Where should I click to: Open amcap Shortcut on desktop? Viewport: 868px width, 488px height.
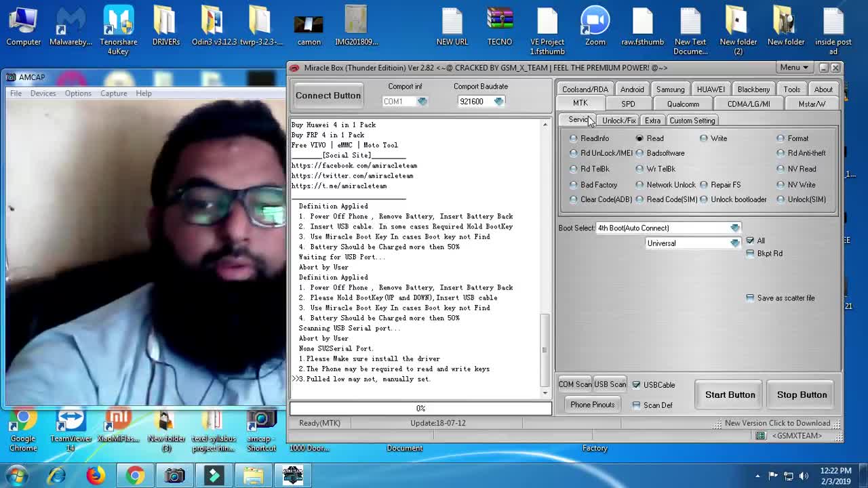click(x=261, y=431)
